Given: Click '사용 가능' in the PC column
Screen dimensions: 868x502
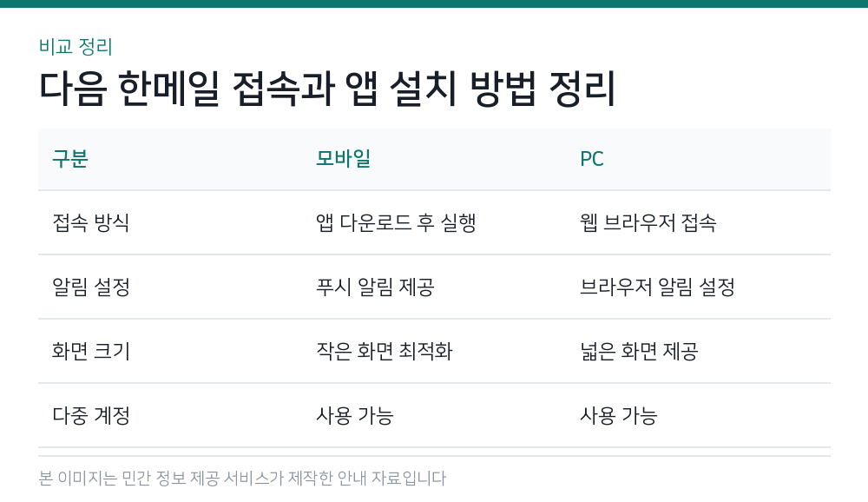Looking at the screenshot, I should 618,415.
